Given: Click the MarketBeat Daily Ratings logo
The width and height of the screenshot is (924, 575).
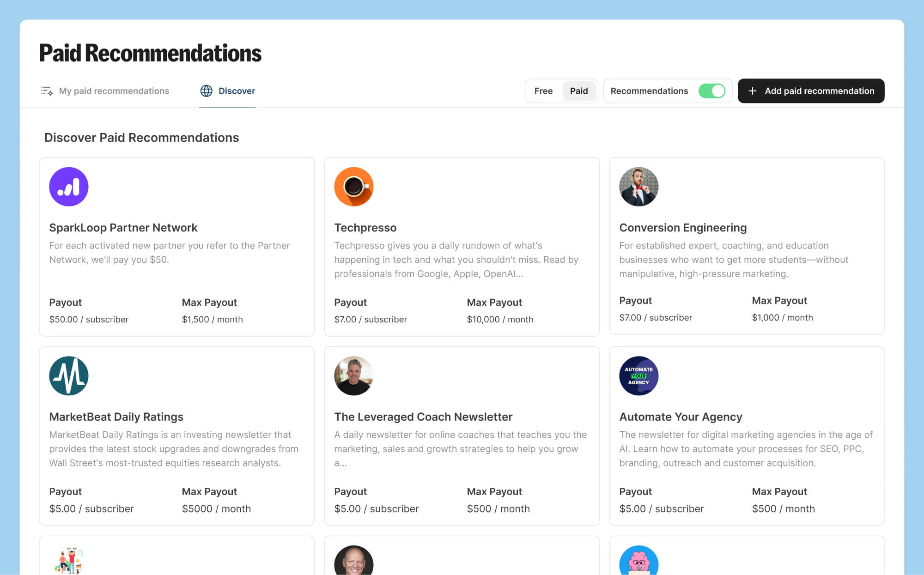Looking at the screenshot, I should (x=68, y=375).
